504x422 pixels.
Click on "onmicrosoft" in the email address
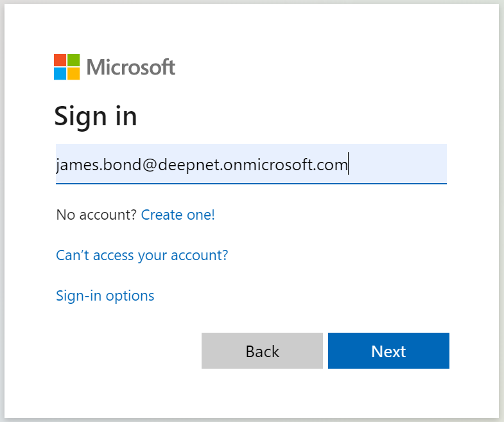(x=268, y=165)
